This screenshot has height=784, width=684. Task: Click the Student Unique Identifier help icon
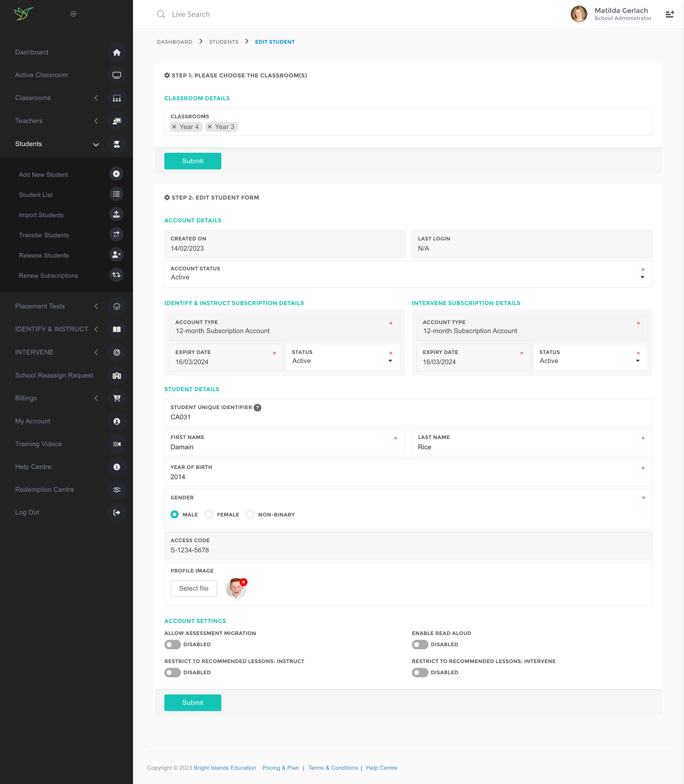[258, 407]
